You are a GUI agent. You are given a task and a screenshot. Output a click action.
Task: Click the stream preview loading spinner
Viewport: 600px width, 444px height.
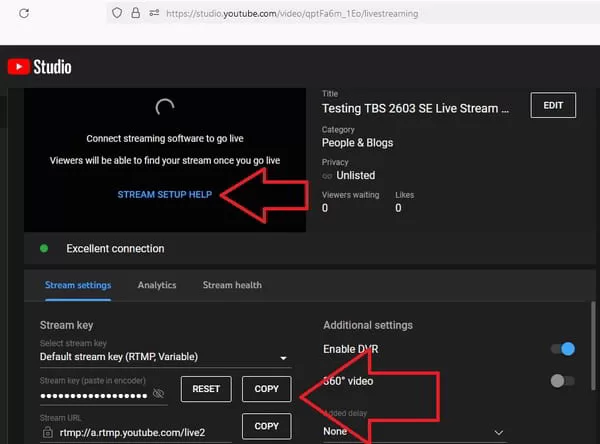tap(165, 108)
